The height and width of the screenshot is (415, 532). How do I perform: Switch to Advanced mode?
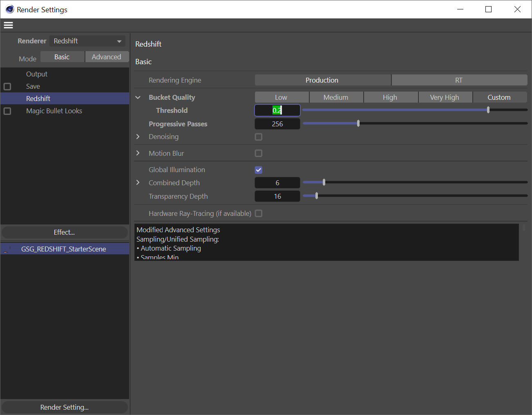tap(107, 57)
